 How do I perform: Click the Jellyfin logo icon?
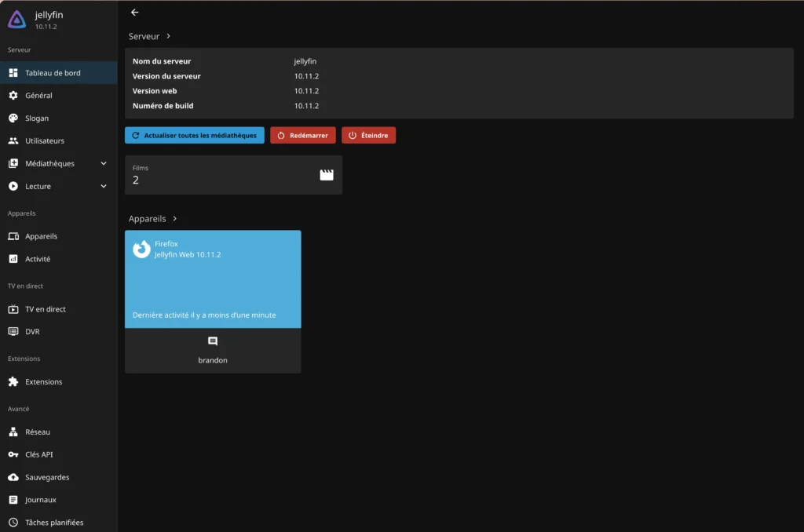(x=16, y=20)
